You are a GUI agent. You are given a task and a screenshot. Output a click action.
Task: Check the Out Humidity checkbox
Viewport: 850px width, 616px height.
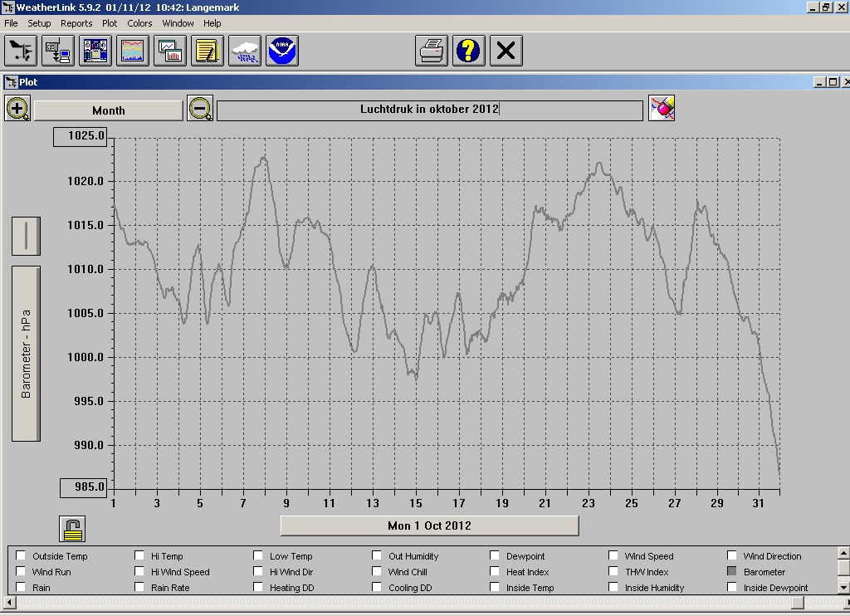click(x=377, y=555)
